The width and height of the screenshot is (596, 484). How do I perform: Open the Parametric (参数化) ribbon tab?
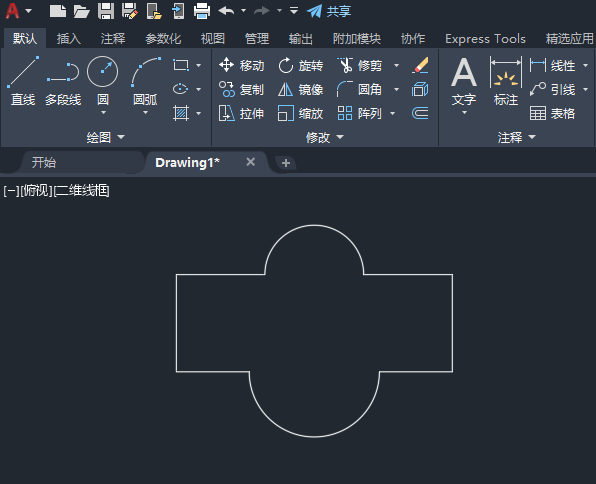point(163,39)
